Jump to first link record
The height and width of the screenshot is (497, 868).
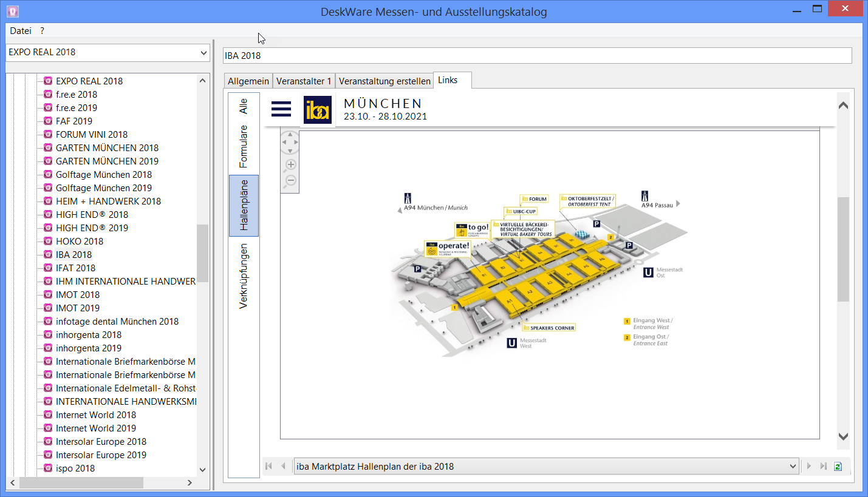click(269, 466)
